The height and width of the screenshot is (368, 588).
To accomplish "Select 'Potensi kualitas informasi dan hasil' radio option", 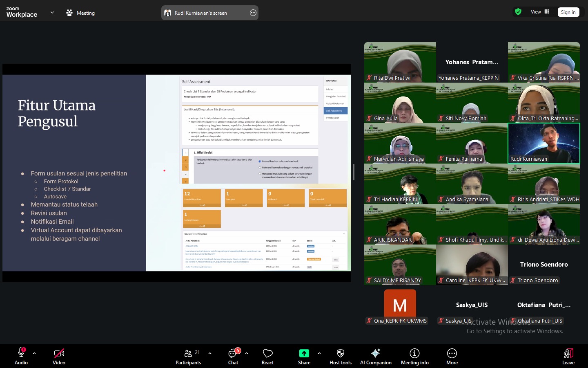I will [260, 162].
